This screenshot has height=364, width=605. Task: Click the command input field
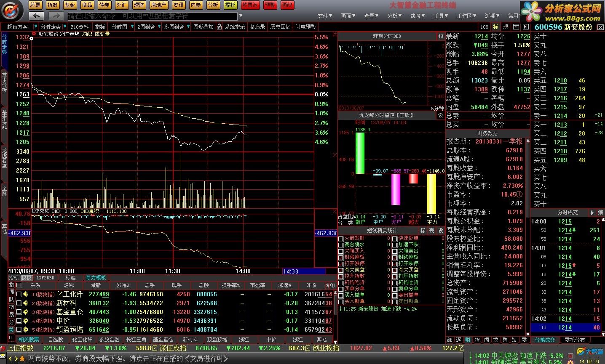(x=153, y=16)
